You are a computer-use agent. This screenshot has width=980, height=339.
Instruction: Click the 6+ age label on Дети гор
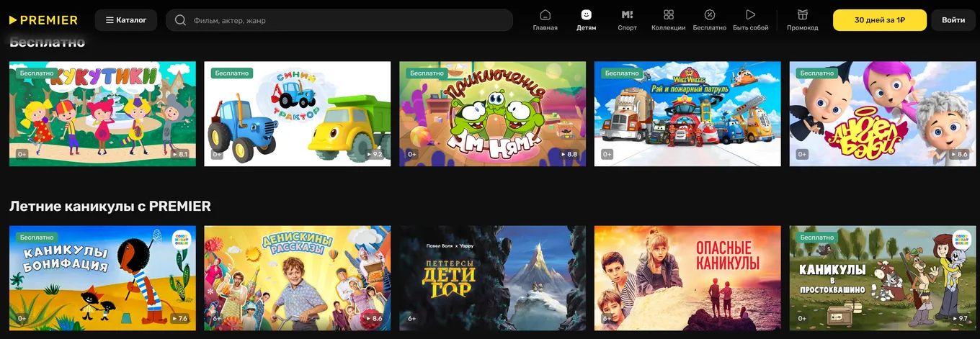[x=412, y=319]
